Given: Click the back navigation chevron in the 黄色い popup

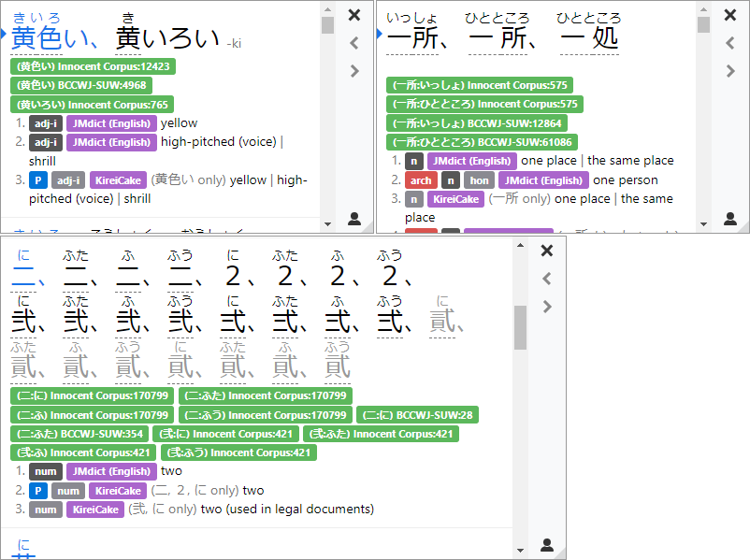Looking at the screenshot, I should coord(354,42).
